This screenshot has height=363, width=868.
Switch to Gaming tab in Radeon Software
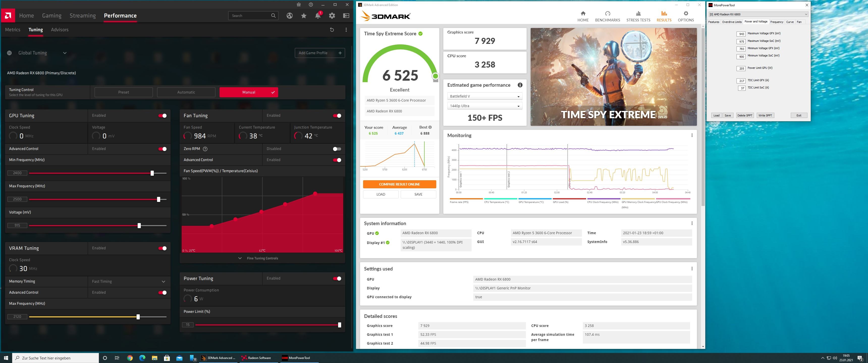coord(51,15)
